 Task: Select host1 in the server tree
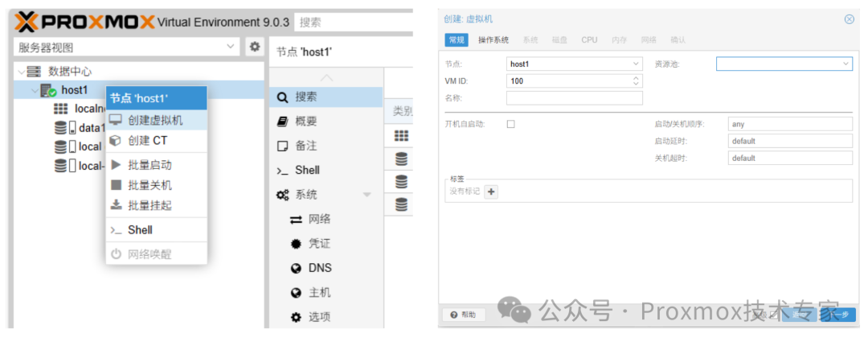pyautogui.click(x=74, y=90)
